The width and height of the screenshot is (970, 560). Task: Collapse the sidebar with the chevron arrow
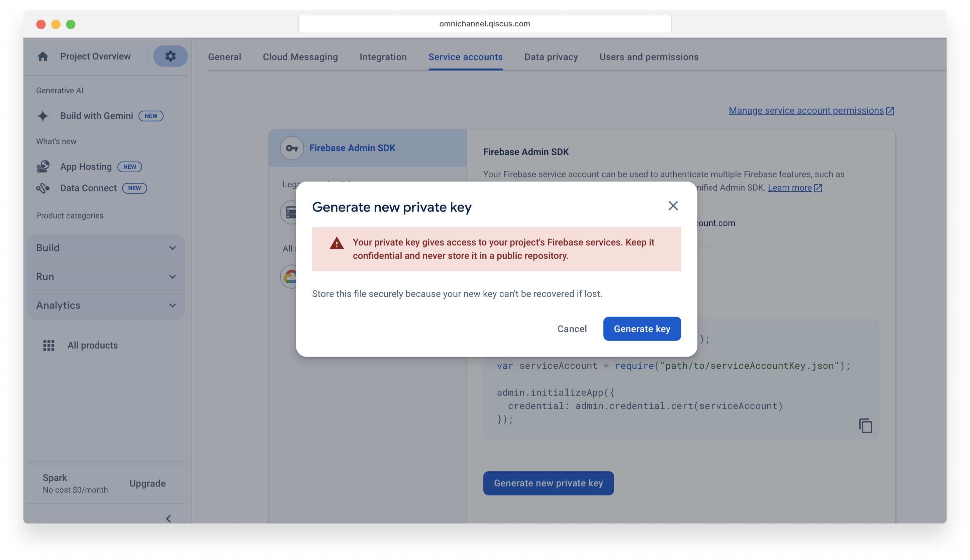coord(168,519)
